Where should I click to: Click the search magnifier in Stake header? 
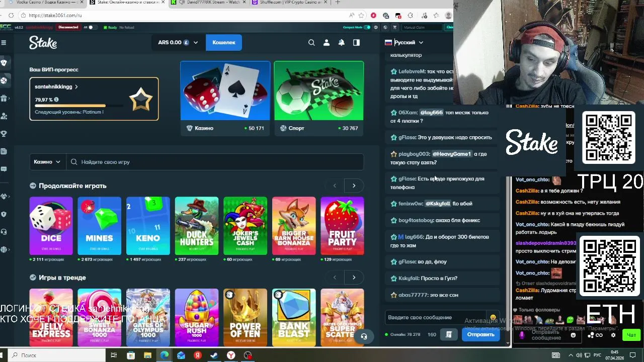[x=311, y=43]
